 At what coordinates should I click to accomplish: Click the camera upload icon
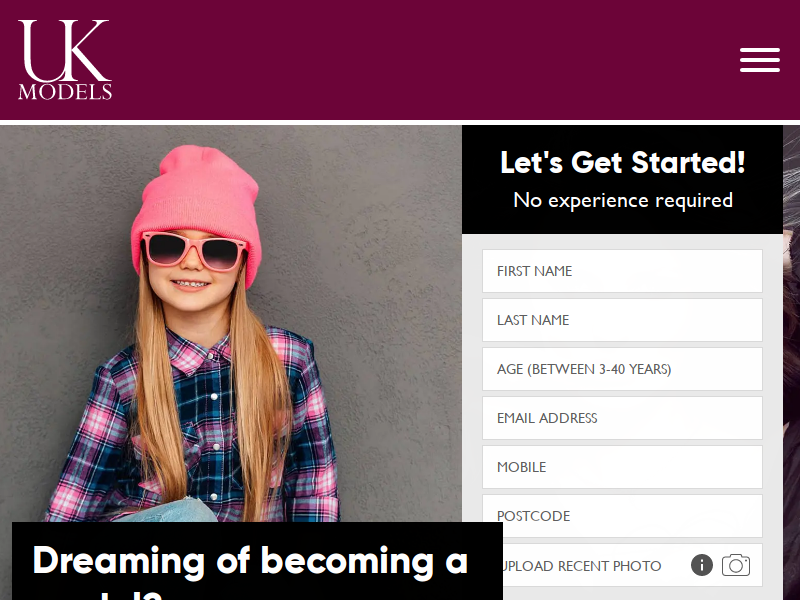tap(736, 565)
